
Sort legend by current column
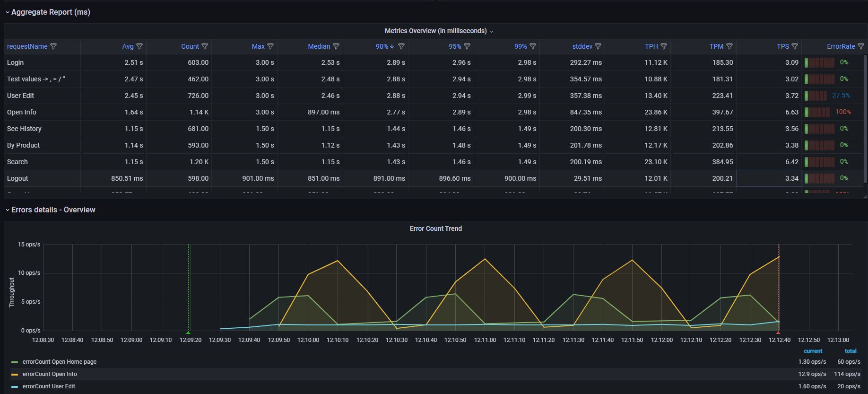[x=813, y=351]
